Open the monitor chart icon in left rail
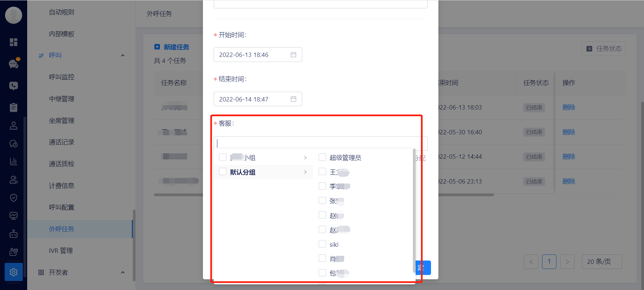Screen dimensions: 644x290 click(x=13, y=216)
